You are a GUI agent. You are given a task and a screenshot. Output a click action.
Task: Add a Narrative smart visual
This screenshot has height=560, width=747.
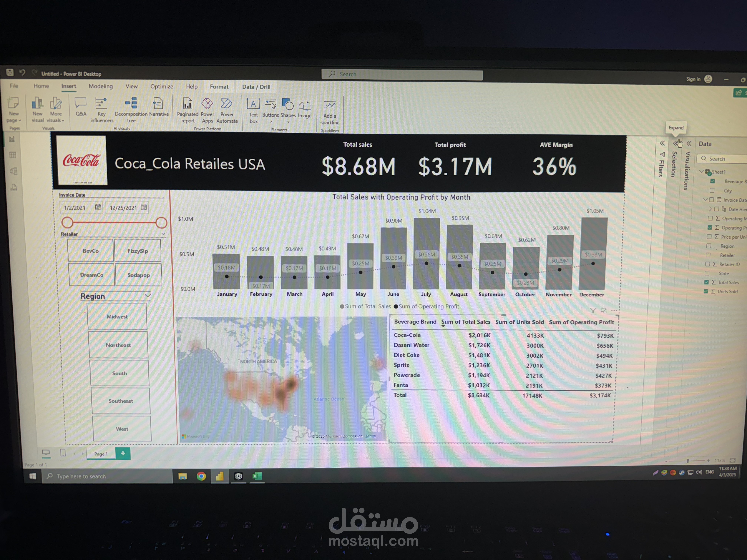coord(158,107)
